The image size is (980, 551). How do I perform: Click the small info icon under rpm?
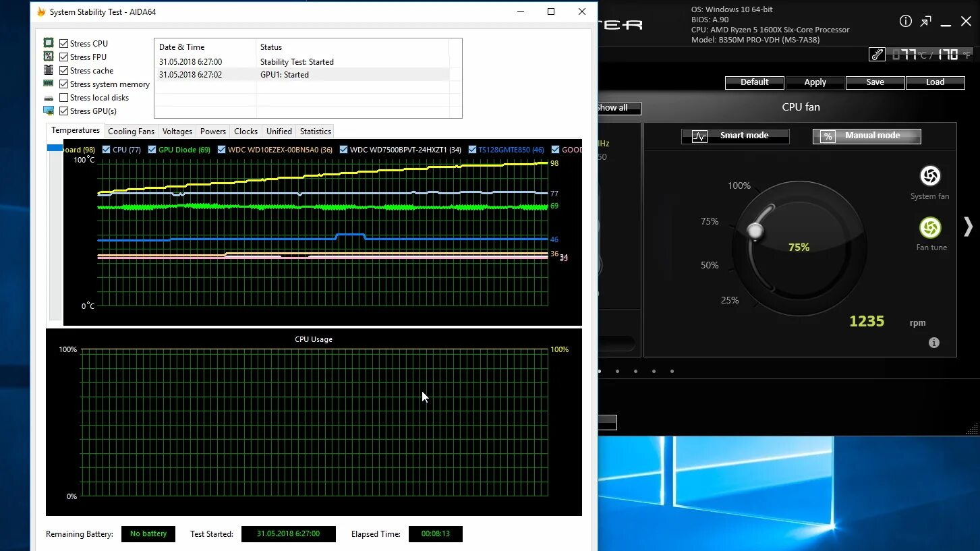pyautogui.click(x=934, y=343)
